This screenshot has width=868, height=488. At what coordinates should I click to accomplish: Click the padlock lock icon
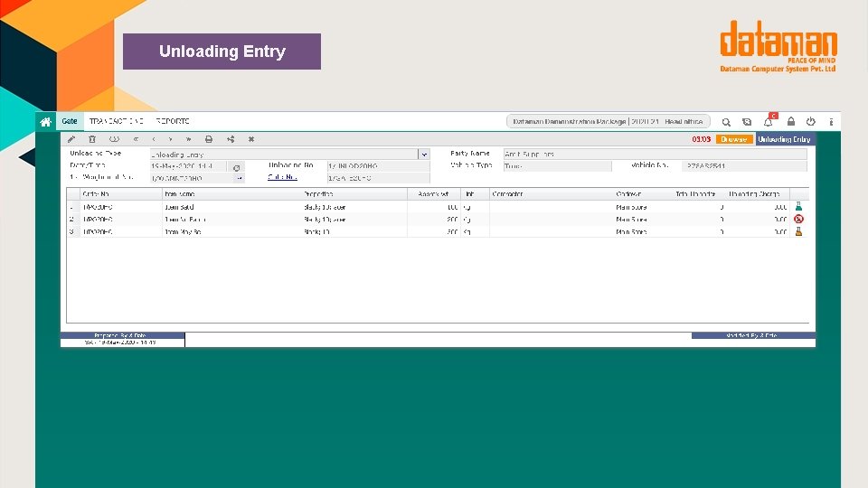click(791, 121)
